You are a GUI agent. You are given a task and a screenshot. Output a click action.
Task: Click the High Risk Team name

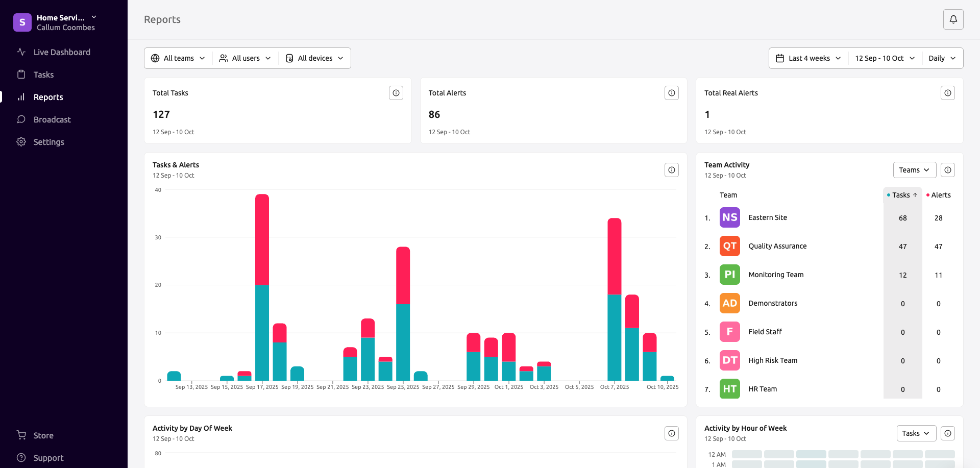click(x=773, y=360)
